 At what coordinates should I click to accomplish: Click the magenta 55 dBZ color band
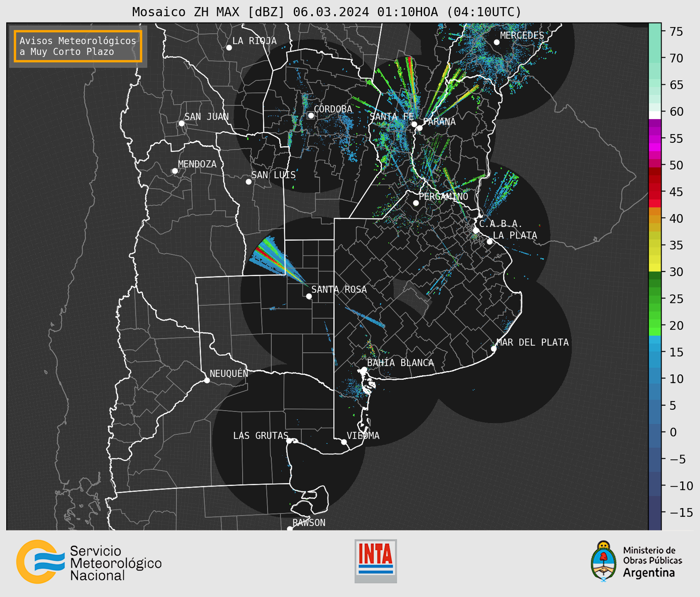pos(655,138)
